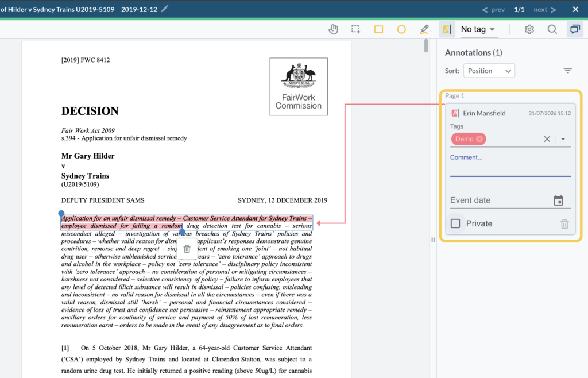This screenshot has height=378, width=588.
Task: Click the text 'DEPUTY PRESIDENT SAMS'
Action: (103, 200)
